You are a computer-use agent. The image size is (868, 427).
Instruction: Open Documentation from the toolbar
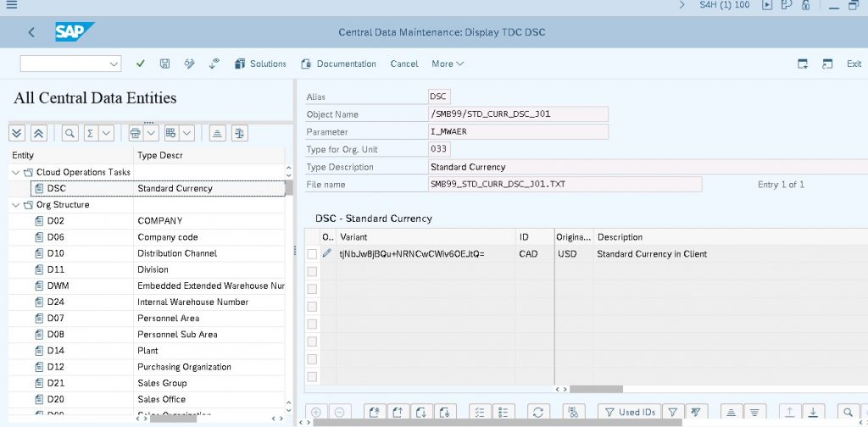coord(338,64)
